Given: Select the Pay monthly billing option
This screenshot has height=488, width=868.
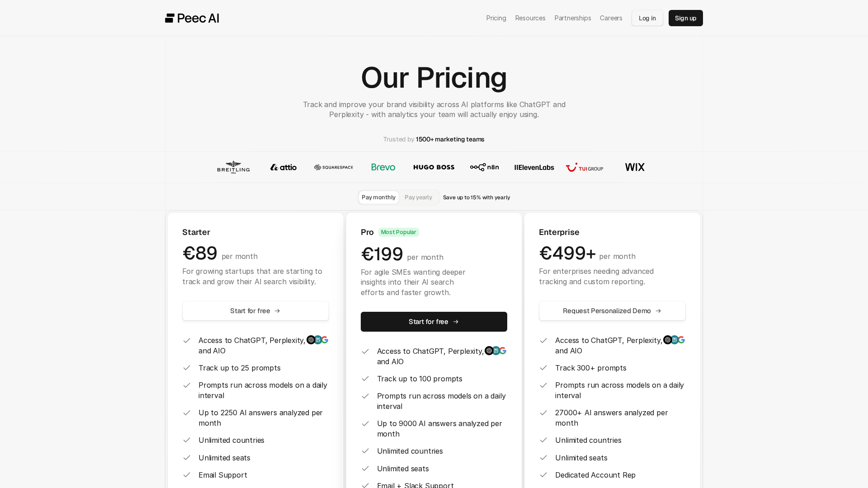Looking at the screenshot, I should (x=378, y=197).
